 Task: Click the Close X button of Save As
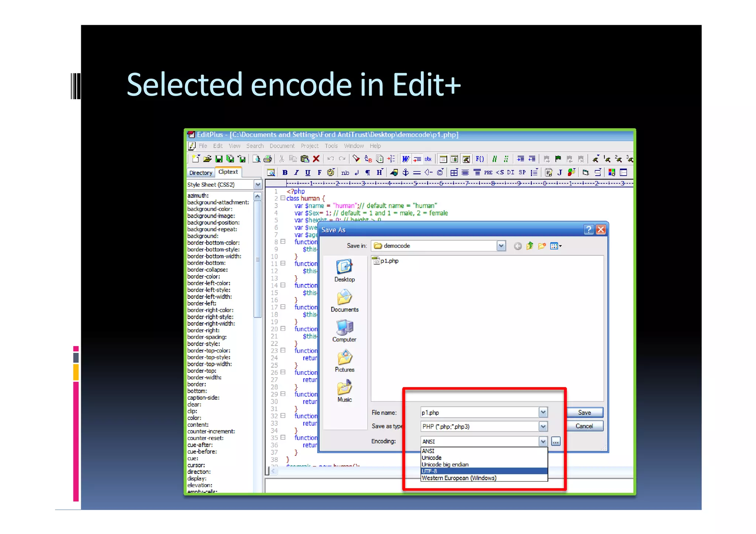point(601,230)
